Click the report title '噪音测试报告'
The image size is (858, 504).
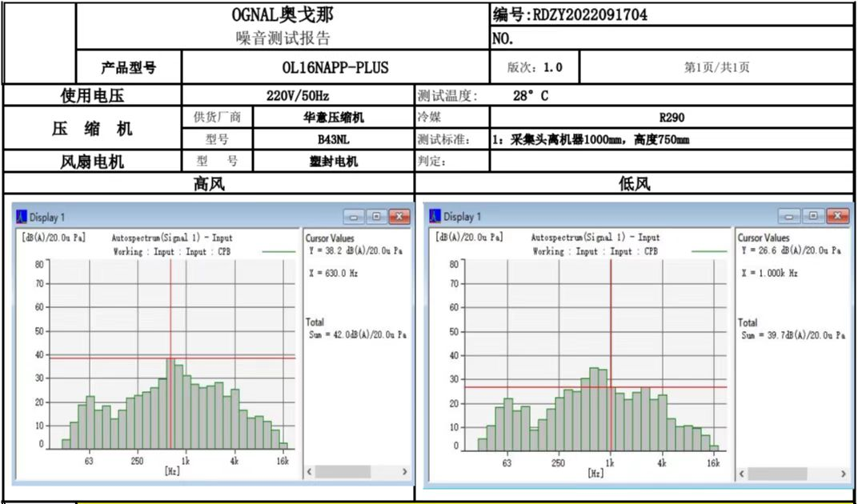pyautogui.click(x=283, y=38)
